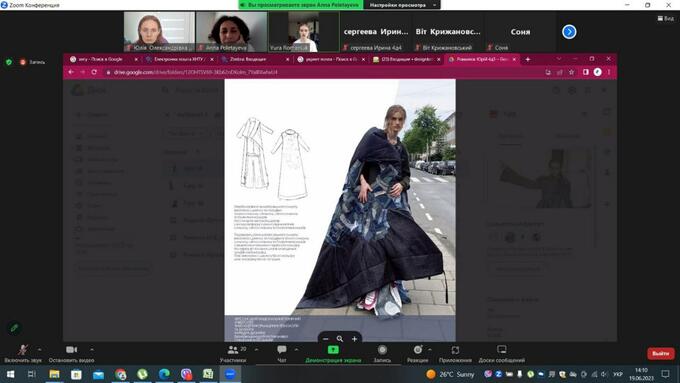Switch to (20) Входящие mail tab
The image size is (680, 383).
(x=406, y=59)
